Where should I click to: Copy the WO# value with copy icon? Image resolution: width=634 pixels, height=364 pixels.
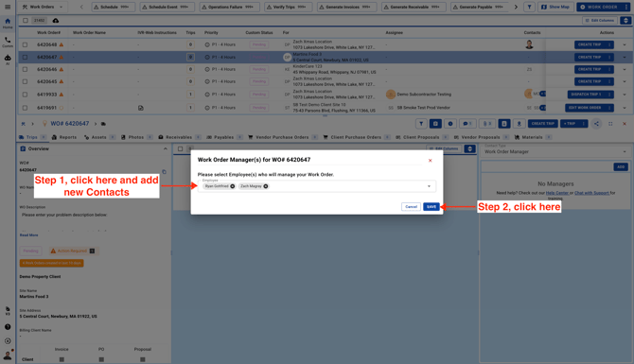(x=164, y=172)
